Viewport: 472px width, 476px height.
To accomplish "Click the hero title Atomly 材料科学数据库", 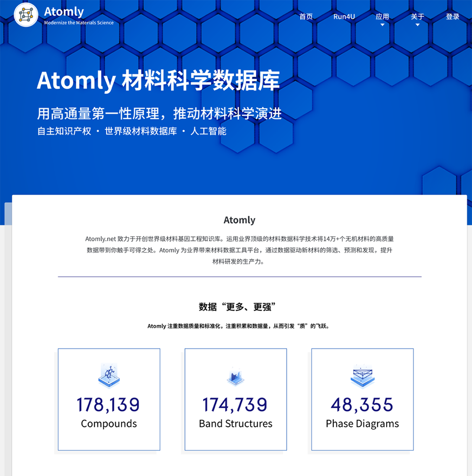I will (158, 80).
